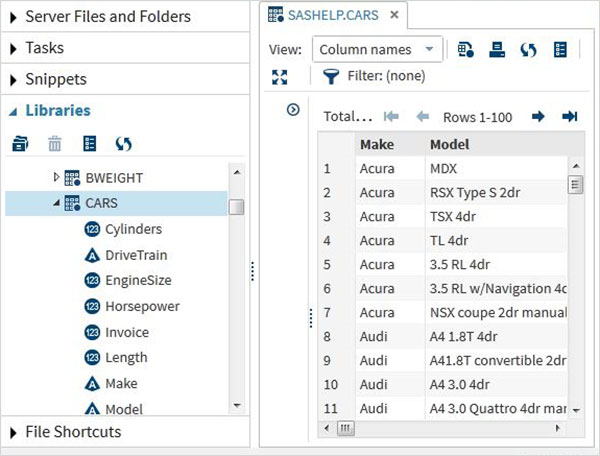Refresh the SASHELP.CARS table view

point(528,49)
